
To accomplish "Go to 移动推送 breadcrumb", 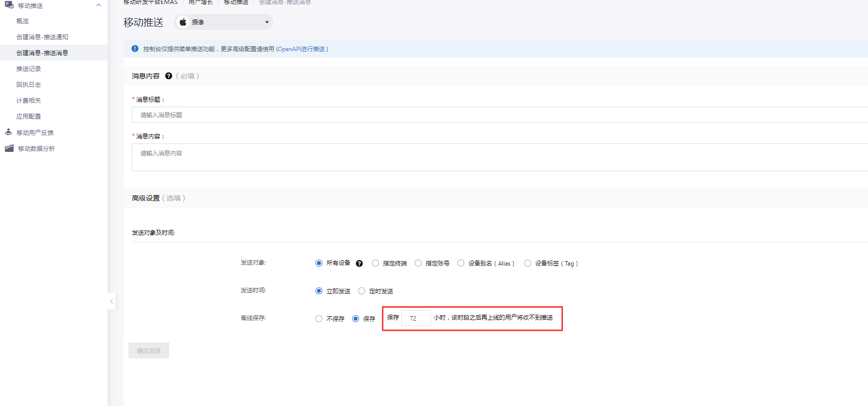I will pyautogui.click(x=236, y=2).
